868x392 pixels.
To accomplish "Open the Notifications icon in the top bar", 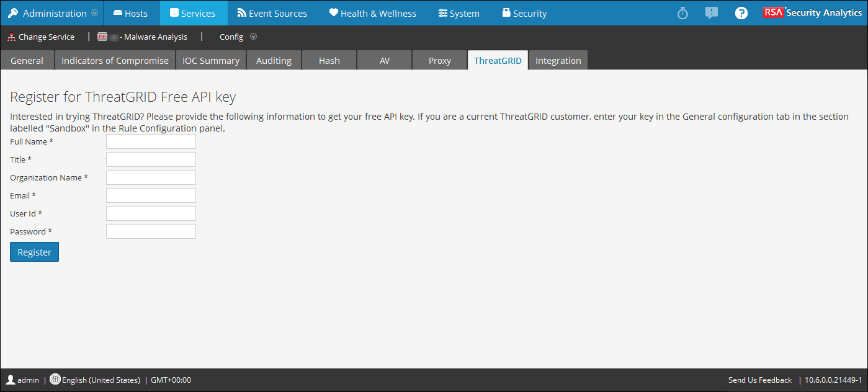I will pyautogui.click(x=711, y=12).
